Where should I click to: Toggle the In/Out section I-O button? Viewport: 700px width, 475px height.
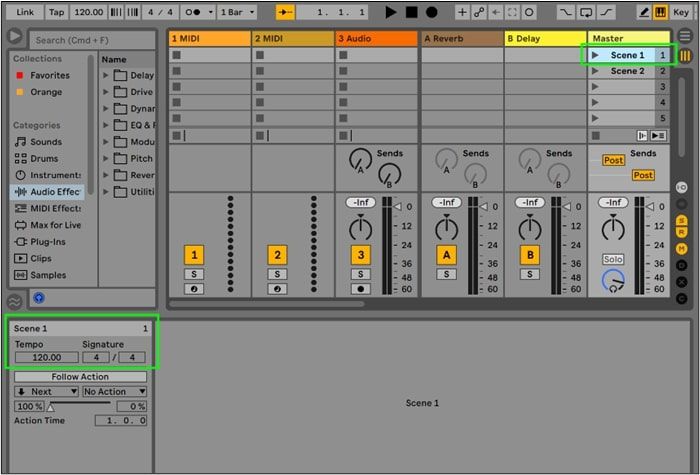[681, 188]
